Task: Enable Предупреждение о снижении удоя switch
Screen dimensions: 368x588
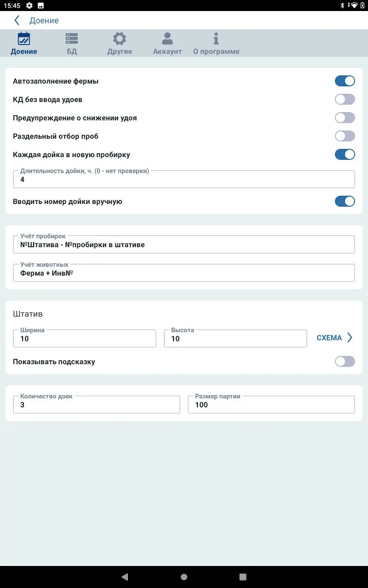Action: [x=345, y=118]
